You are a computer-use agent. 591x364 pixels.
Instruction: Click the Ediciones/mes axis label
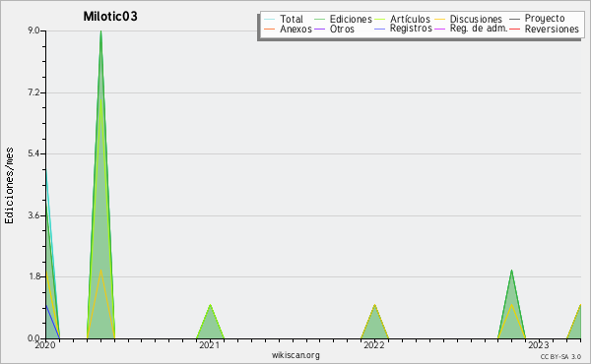[x=9, y=186]
